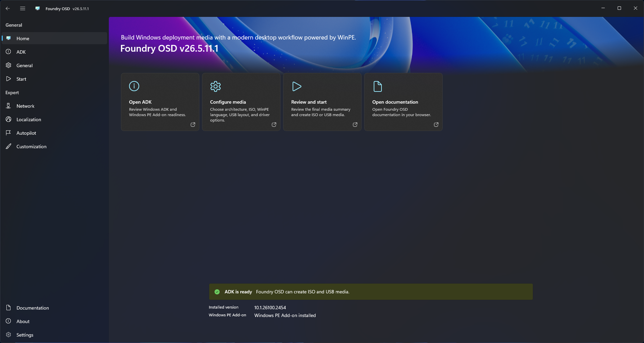Click 'Open Foundry OSD documentation in your browser.' description

(x=402, y=112)
